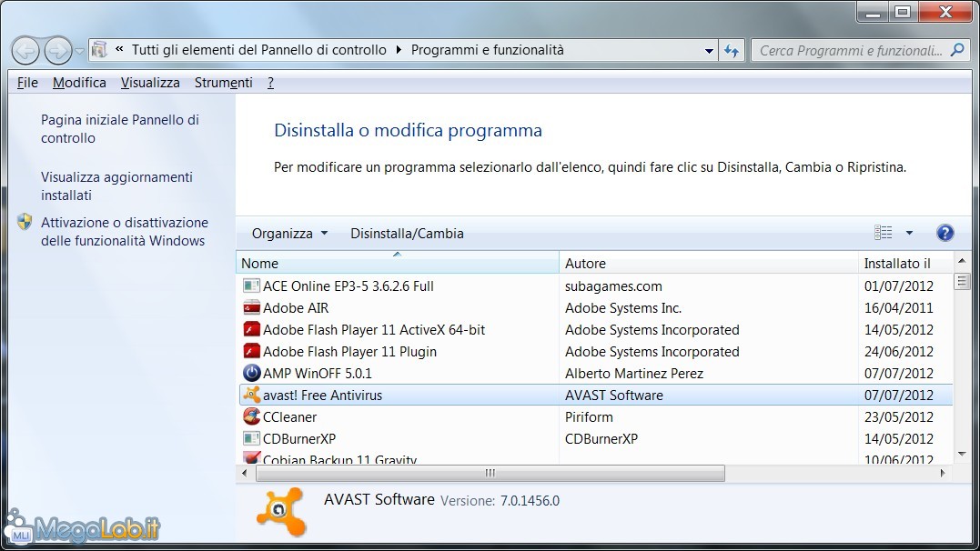Click Programmi e funzionalità breadcrumb
The width and height of the screenshot is (980, 551).
pos(488,50)
